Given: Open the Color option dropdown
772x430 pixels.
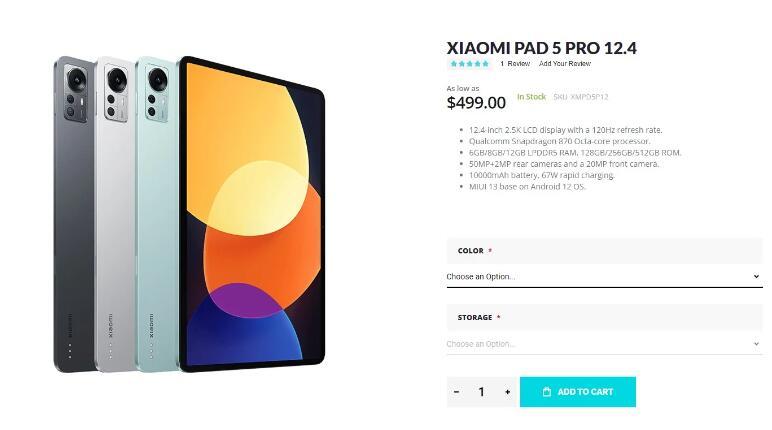Looking at the screenshot, I should [604, 277].
